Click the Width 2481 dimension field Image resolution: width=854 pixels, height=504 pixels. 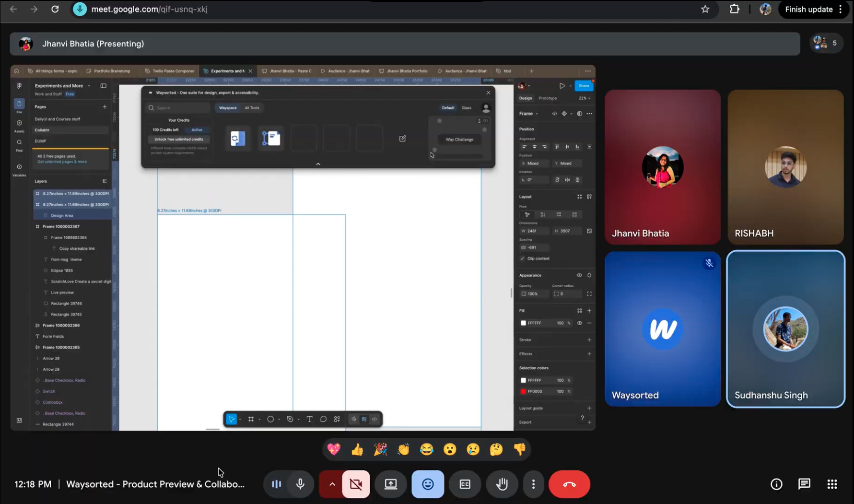point(535,231)
